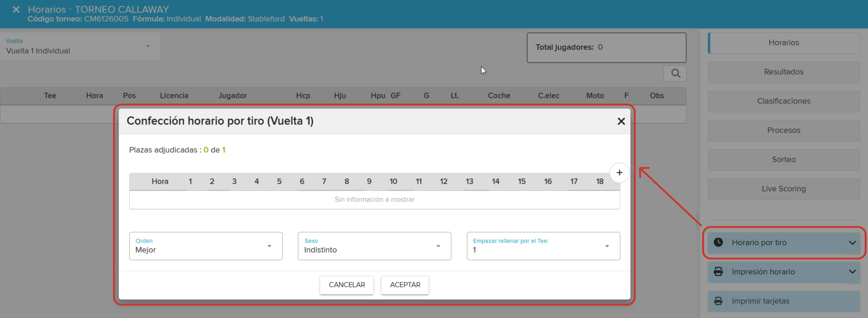868x318 pixels.
Task: Click the C.elec column header
Action: pos(549,96)
